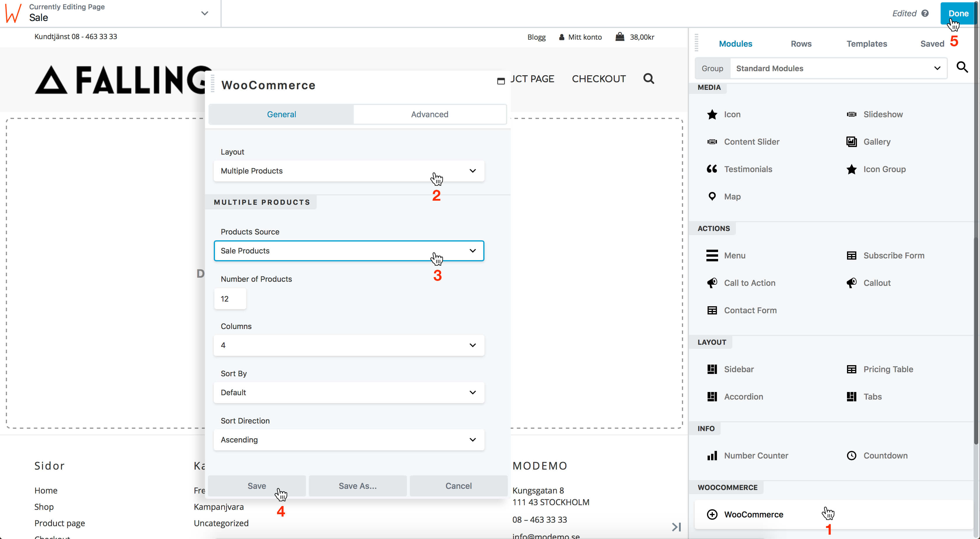Click the Save button

(256, 486)
